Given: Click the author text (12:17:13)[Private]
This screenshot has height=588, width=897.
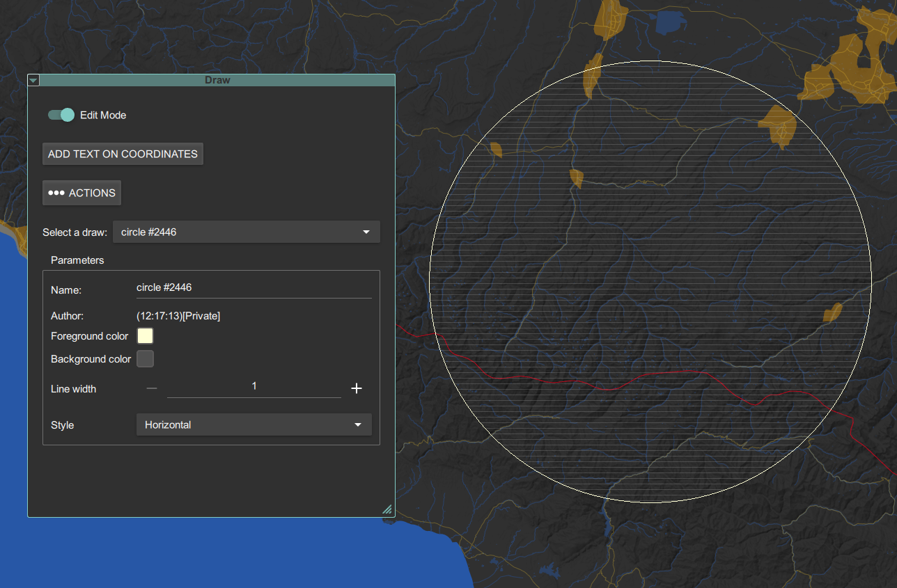Looking at the screenshot, I should click(x=178, y=316).
